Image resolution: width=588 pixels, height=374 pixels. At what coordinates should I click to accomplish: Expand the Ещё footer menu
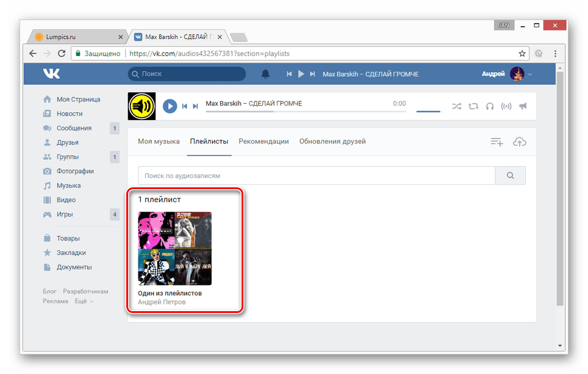click(x=84, y=301)
